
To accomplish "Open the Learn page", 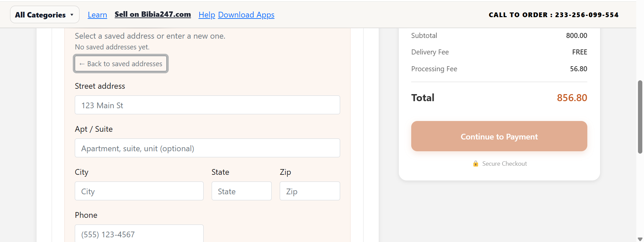I will pyautogui.click(x=97, y=14).
